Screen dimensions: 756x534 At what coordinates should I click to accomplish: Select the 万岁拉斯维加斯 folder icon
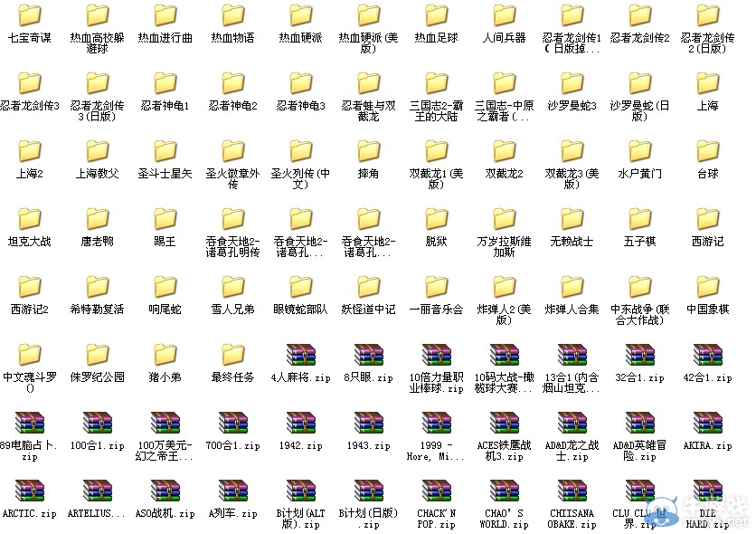pos(505,220)
